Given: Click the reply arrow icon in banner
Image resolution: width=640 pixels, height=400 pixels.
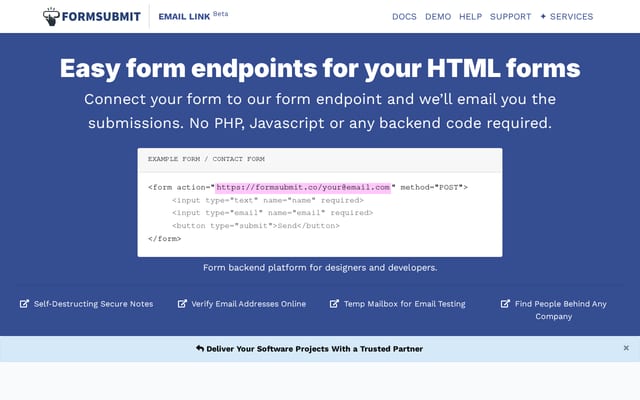Looking at the screenshot, I should [x=200, y=349].
